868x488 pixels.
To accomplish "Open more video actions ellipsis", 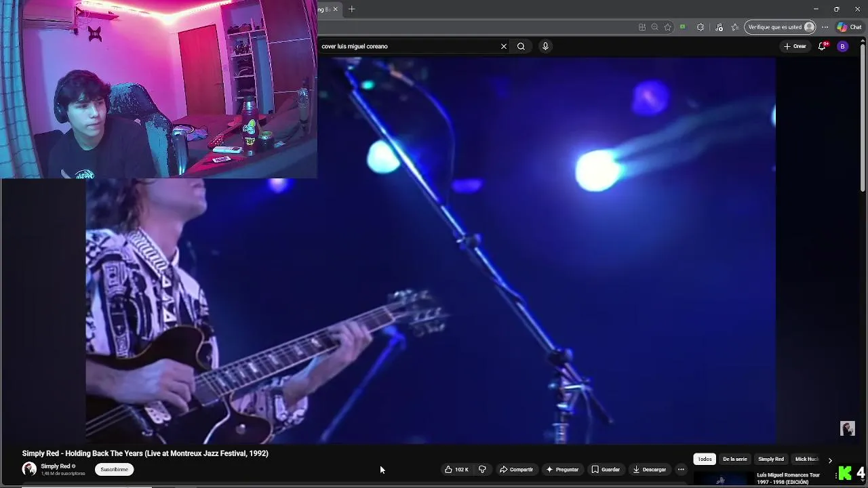I will (x=681, y=469).
